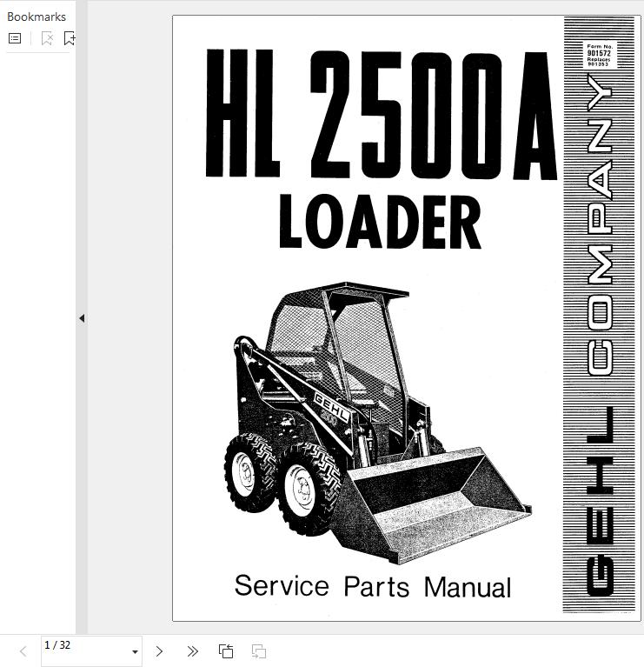Click the Bookmarks panel title

(37, 17)
